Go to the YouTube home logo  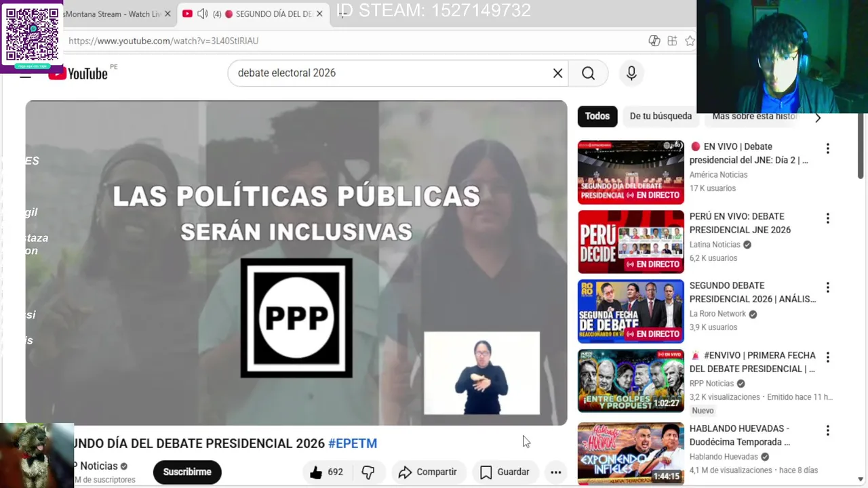(77, 73)
